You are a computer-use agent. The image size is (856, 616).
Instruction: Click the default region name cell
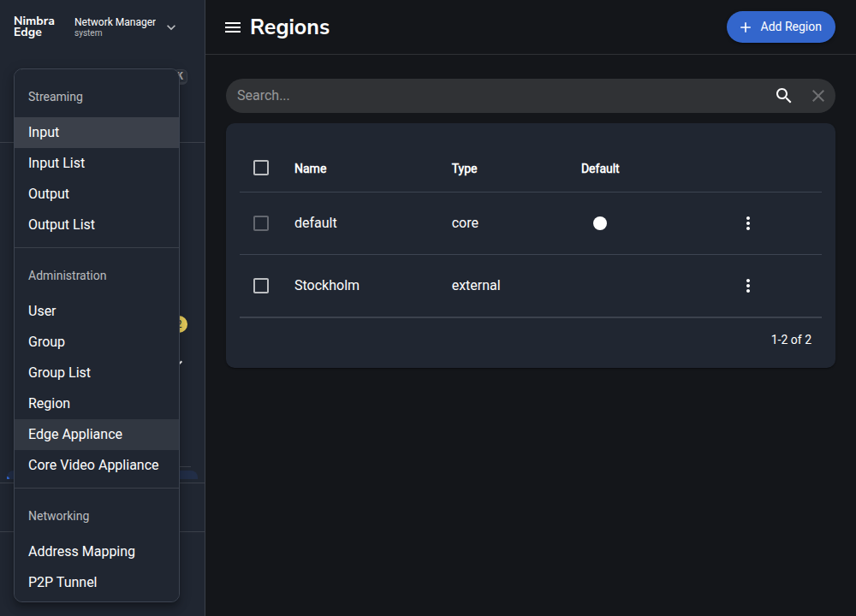coord(316,223)
